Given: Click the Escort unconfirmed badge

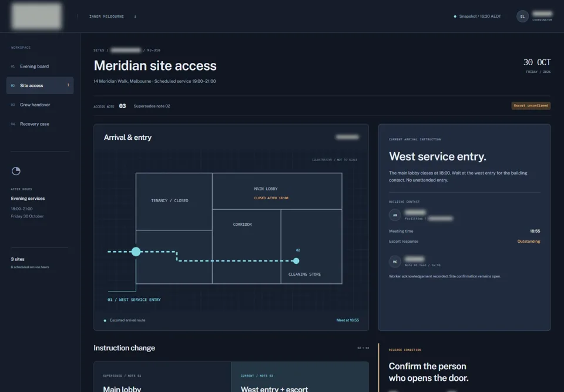Looking at the screenshot, I should click(531, 105).
